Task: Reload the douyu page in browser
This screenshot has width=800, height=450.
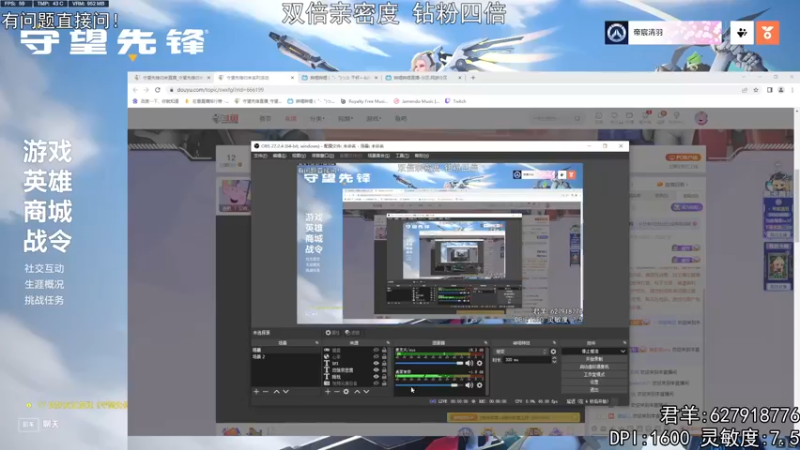Action: point(158,90)
